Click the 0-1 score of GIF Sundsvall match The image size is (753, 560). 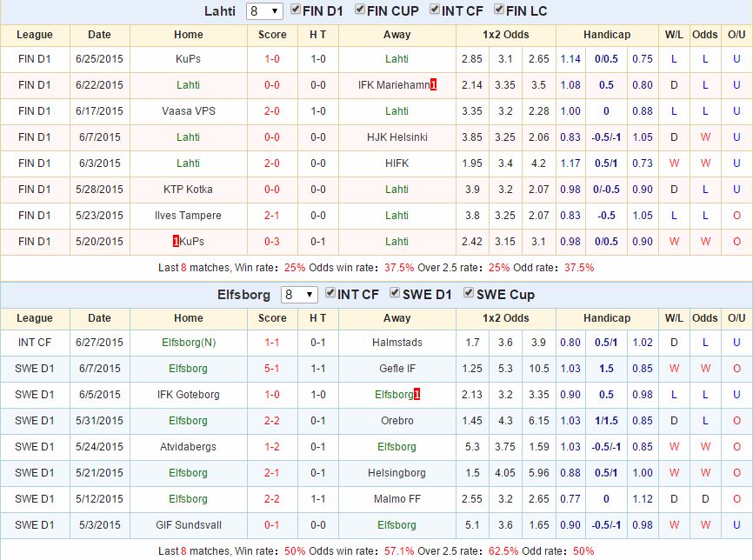272,525
